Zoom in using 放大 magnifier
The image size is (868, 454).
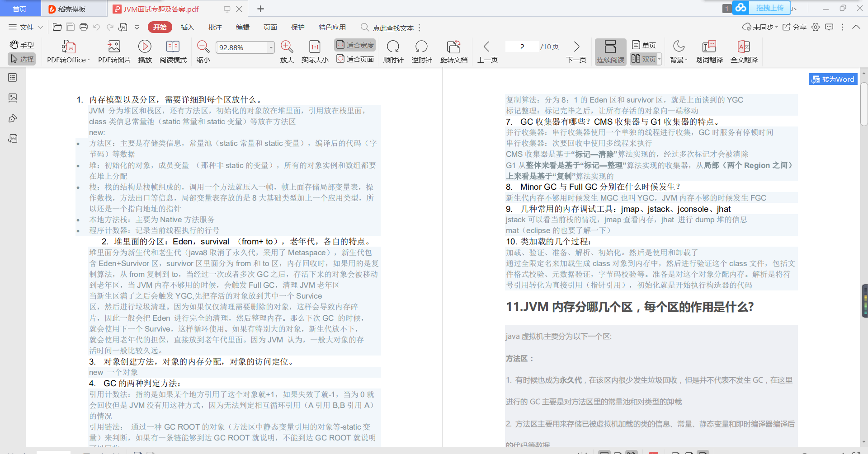pos(287,52)
